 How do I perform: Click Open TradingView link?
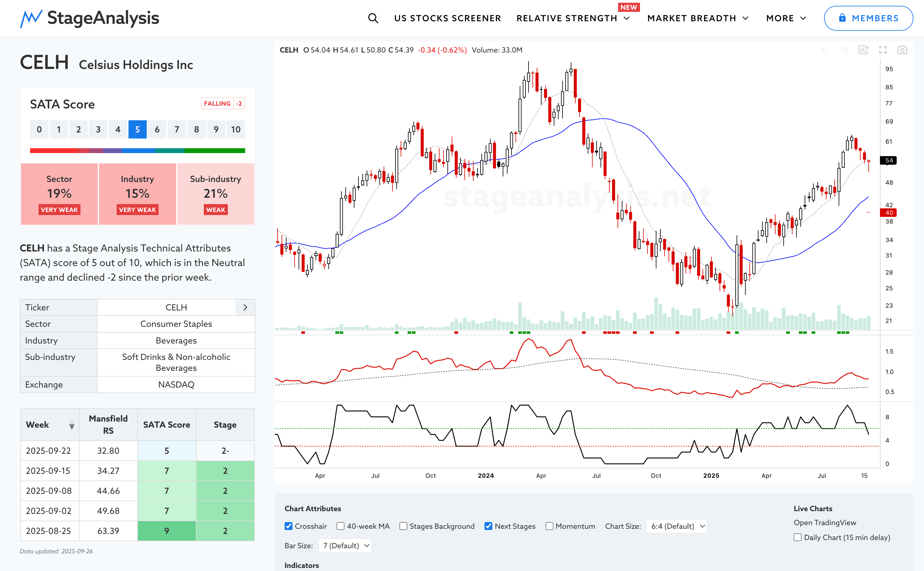coord(825,523)
